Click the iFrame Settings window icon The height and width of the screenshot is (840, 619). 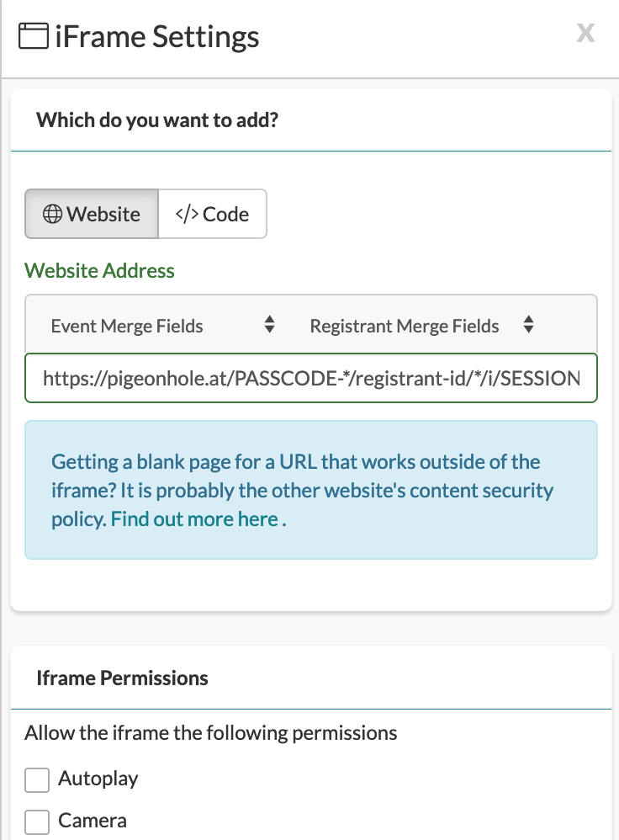(33, 37)
